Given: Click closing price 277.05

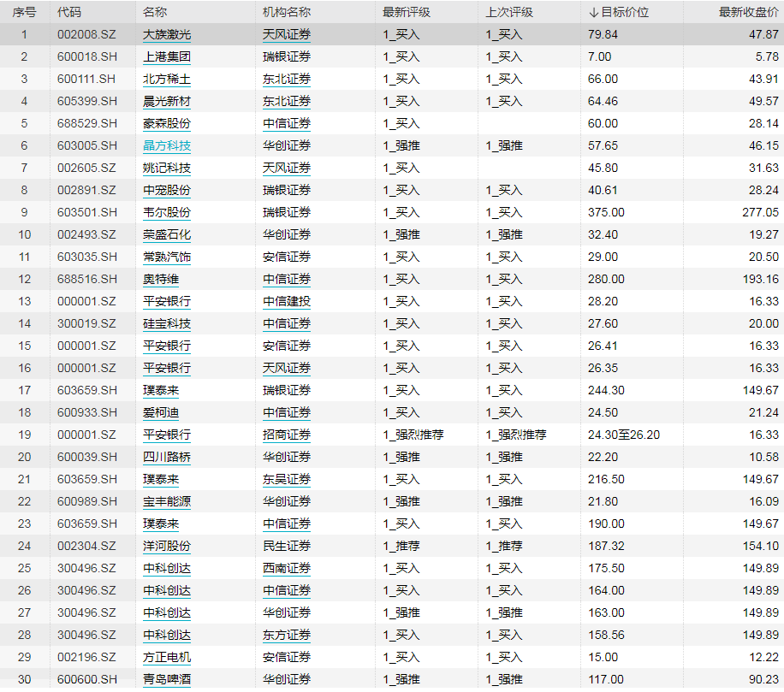Looking at the screenshot, I should click(761, 212).
